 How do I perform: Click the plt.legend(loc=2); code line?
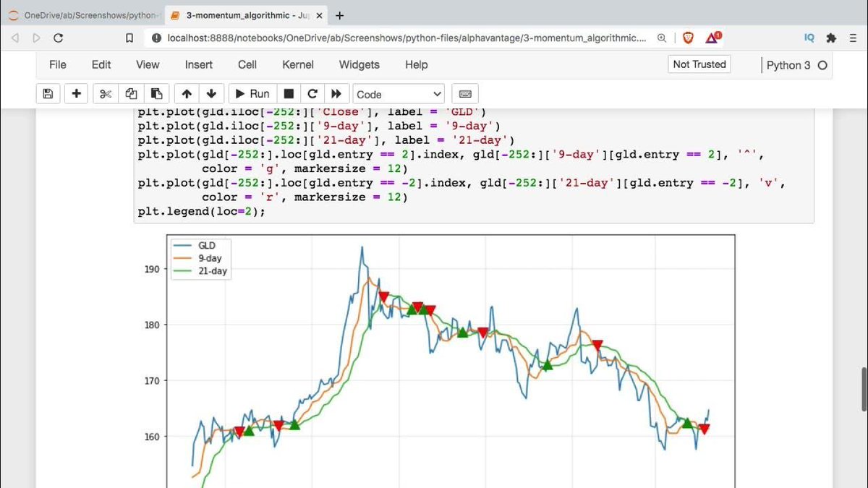point(202,211)
